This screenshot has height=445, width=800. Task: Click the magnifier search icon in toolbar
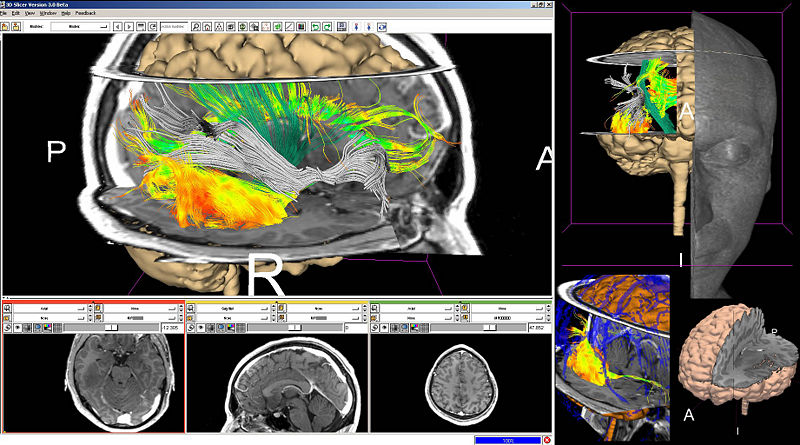[196, 25]
